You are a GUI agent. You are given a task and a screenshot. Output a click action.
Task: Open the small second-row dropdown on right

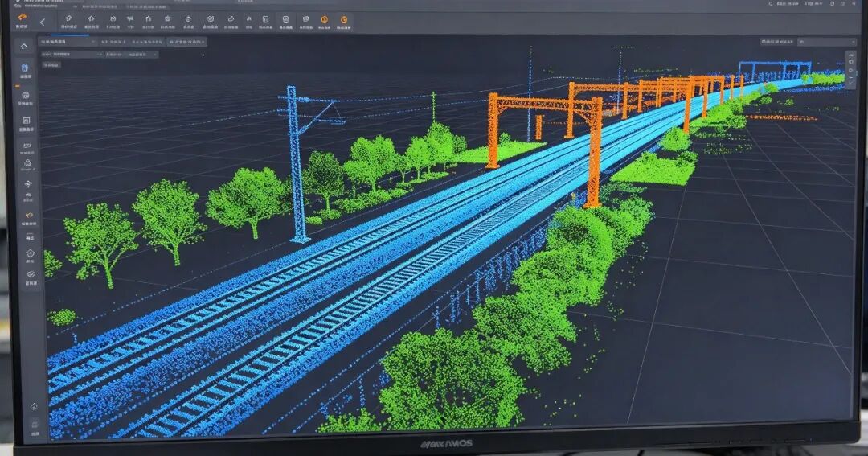point(141,55)
